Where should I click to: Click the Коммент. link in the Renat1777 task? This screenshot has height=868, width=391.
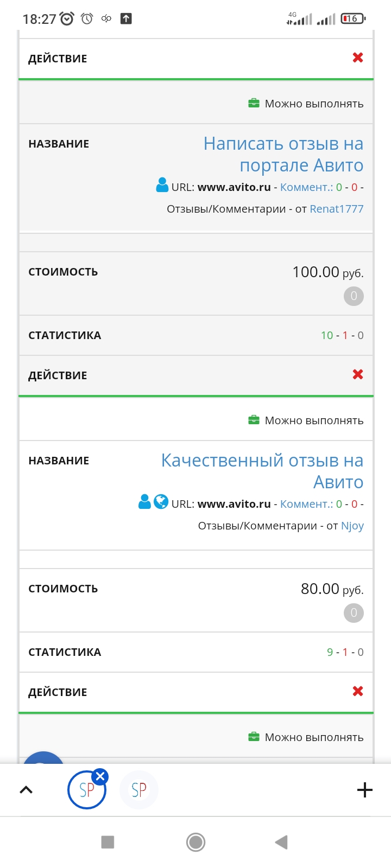pyautogui.click(x=306, y=187)
